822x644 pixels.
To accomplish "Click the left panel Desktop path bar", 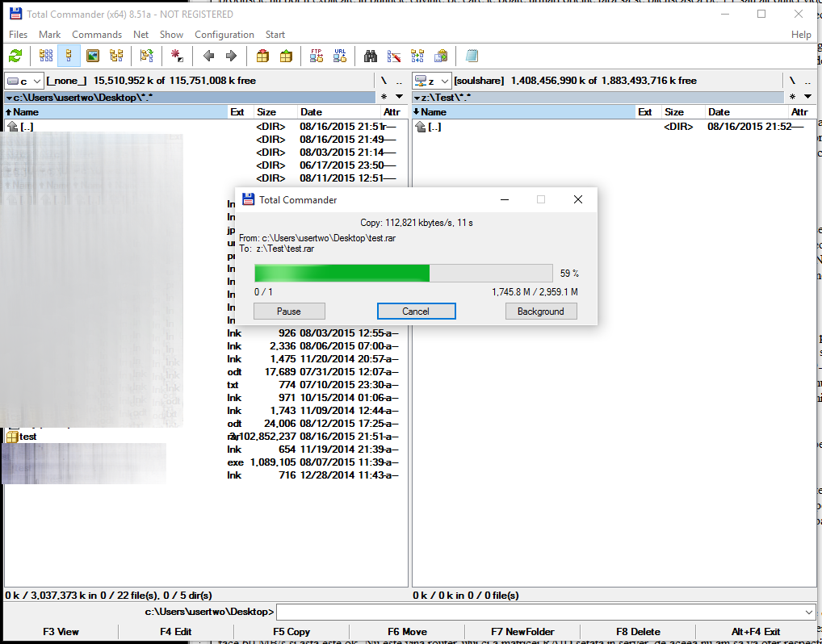I will 190,98.
